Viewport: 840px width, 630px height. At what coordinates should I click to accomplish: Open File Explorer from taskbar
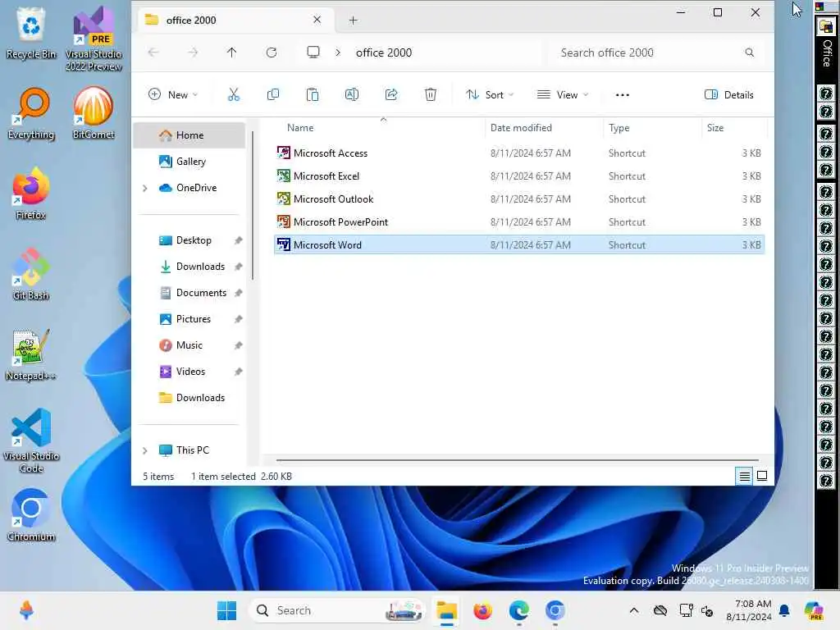pyautogui.click(x=446, y=610)
